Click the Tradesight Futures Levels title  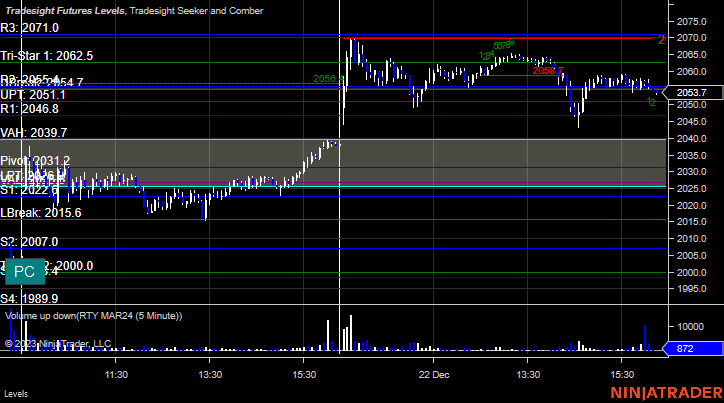pyautogui.click(x=65, y=11)
